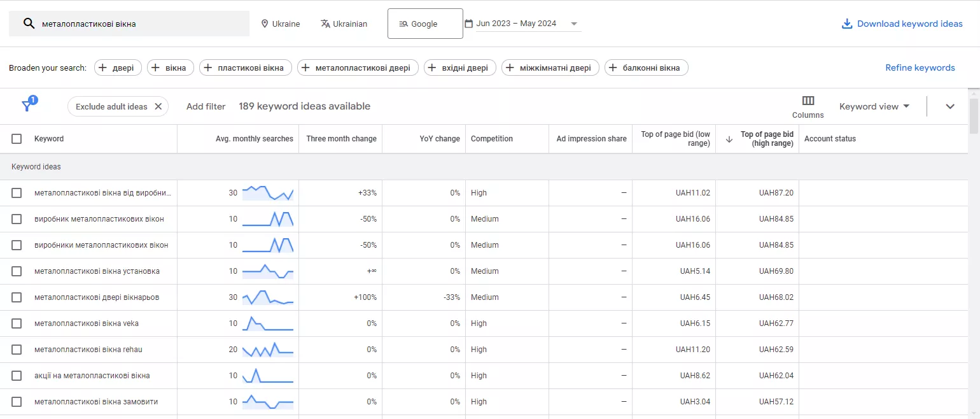The width and height of the screenshot is (980, 419).
Task: Select checkbox for 'виробник металопластикових вікон'
Action: coord(17,219)
